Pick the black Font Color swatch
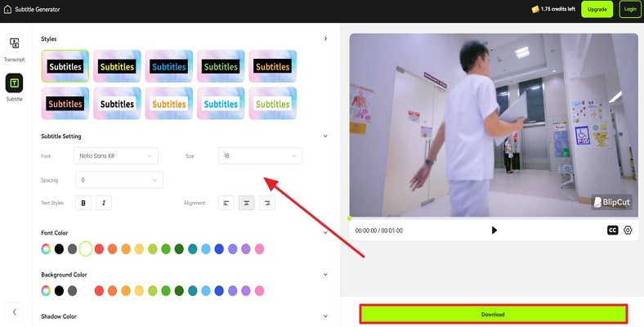 (59, 249)
